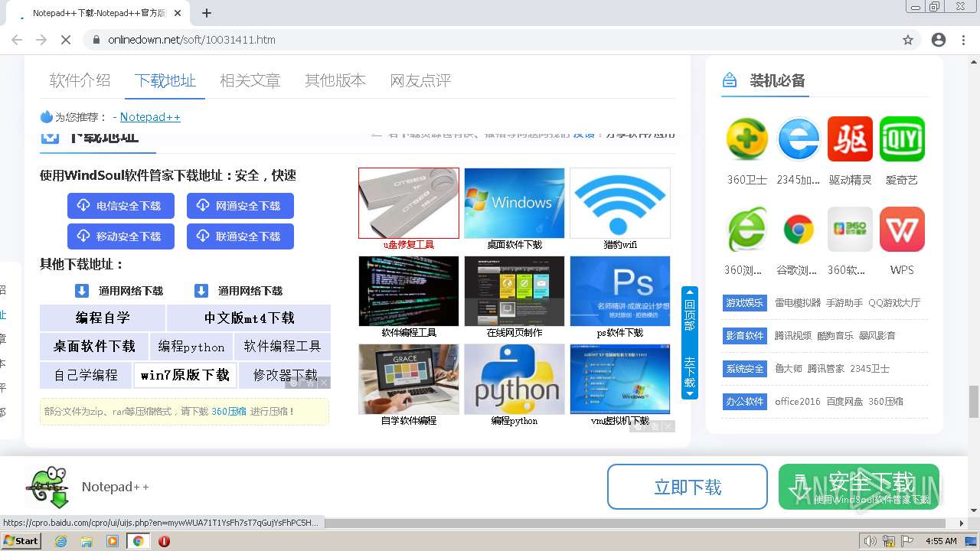
Task: Go back to the previous page
Action: pyautogui.click(x=17, y=40)
